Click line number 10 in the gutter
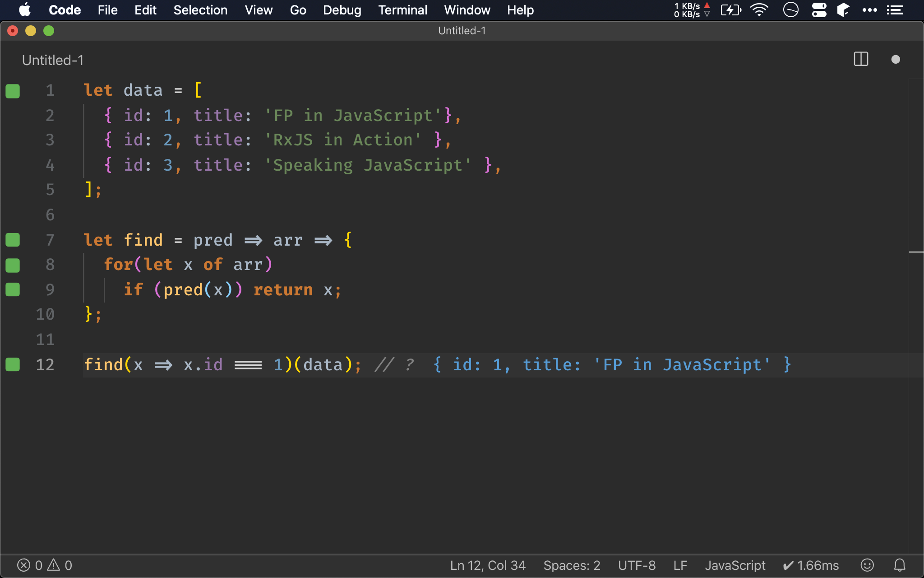 pyautogui.click(x=45, y=314)
